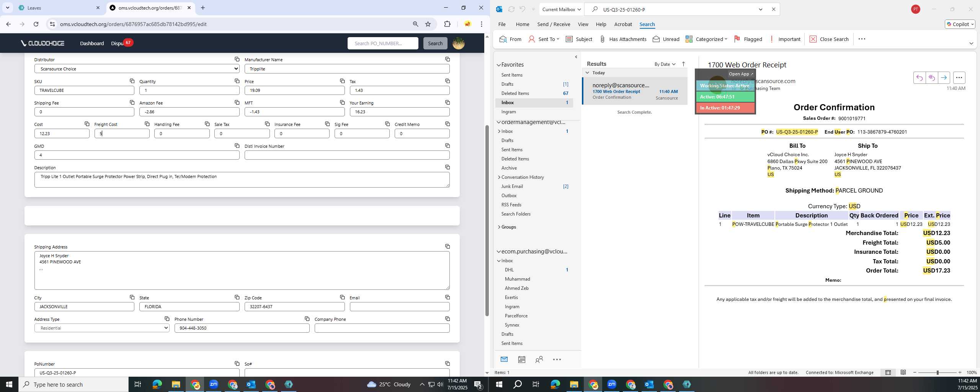Copy the Quantity field icon
Image resolution: width=980 pixels, height=392 pixels.
(237, 81)
